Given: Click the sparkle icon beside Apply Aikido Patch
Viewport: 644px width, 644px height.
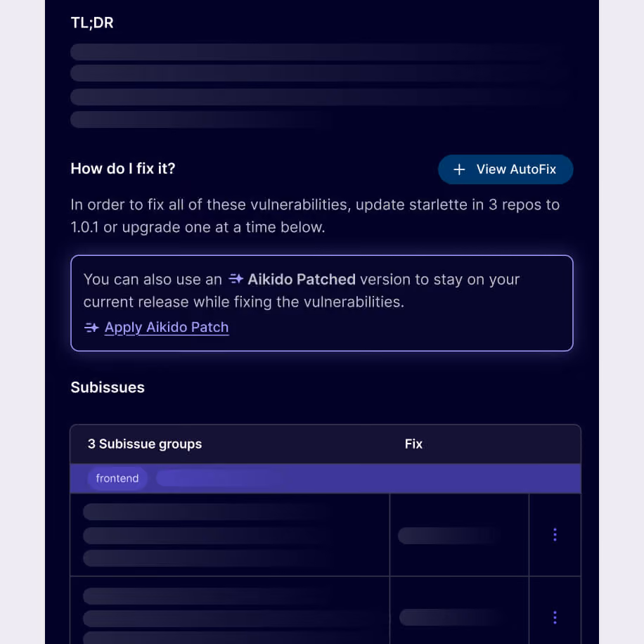Looking at the screenshot, I should 91,328.
